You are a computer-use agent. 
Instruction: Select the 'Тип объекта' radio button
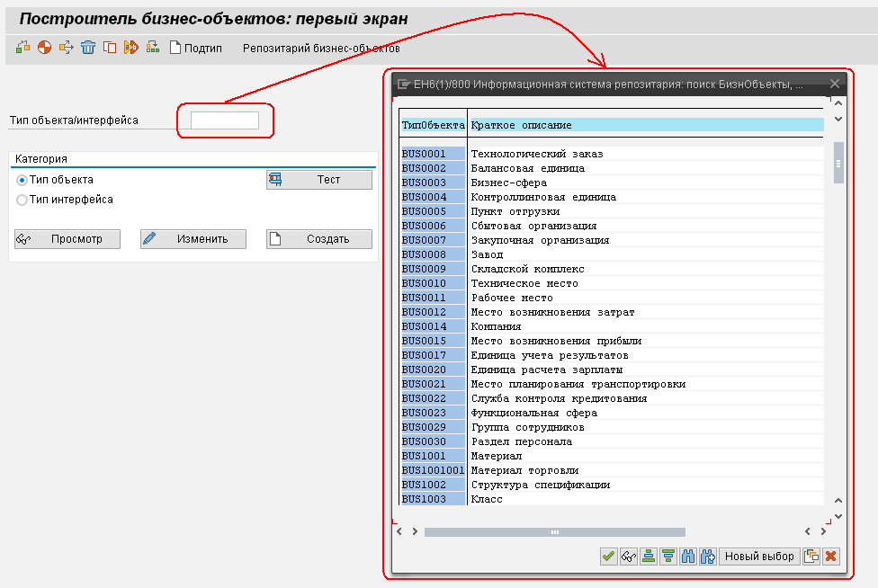point(22,180)
